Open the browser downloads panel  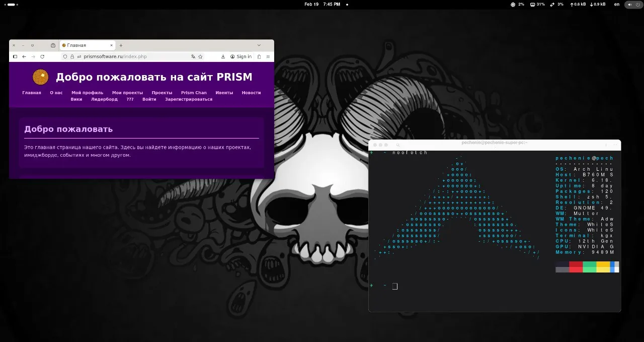[x=223, y=57]
